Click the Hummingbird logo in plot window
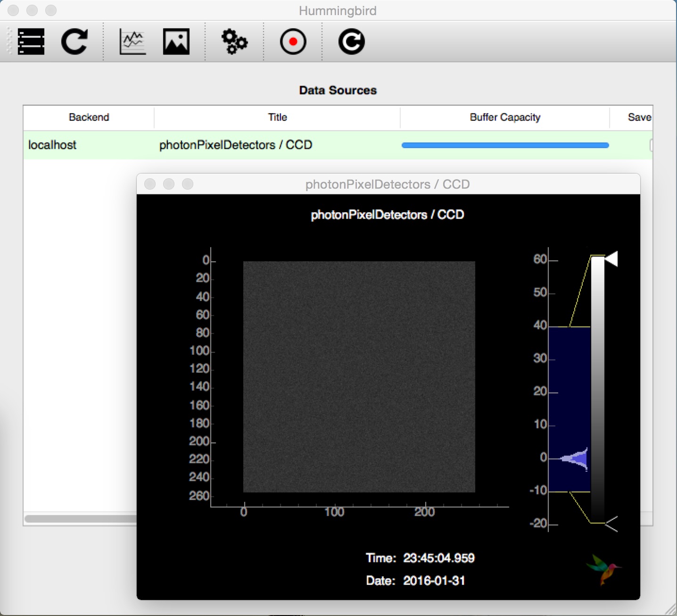The height and width of the screenshot is (616, 677). 604,569
